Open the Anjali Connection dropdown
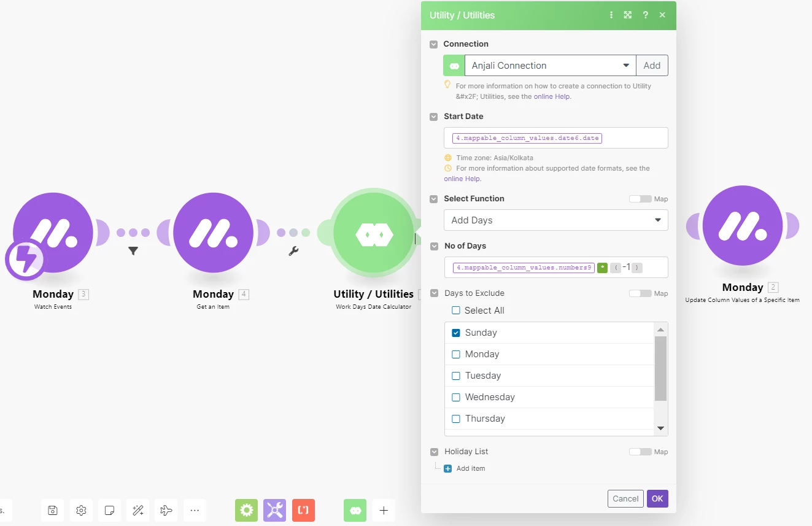The image size is (812, 526). coord(550,66)
